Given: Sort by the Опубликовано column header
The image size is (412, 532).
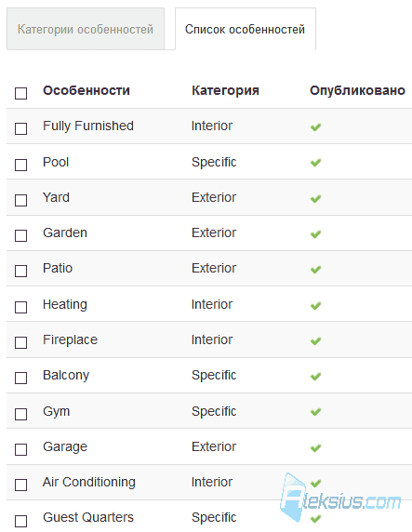Looking at the screenshot, I should pos(357,90).
